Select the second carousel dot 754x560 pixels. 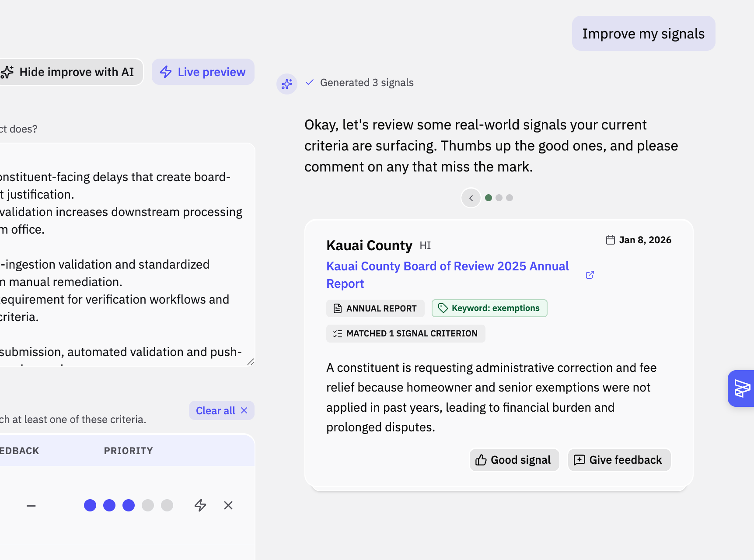[499, 198]
